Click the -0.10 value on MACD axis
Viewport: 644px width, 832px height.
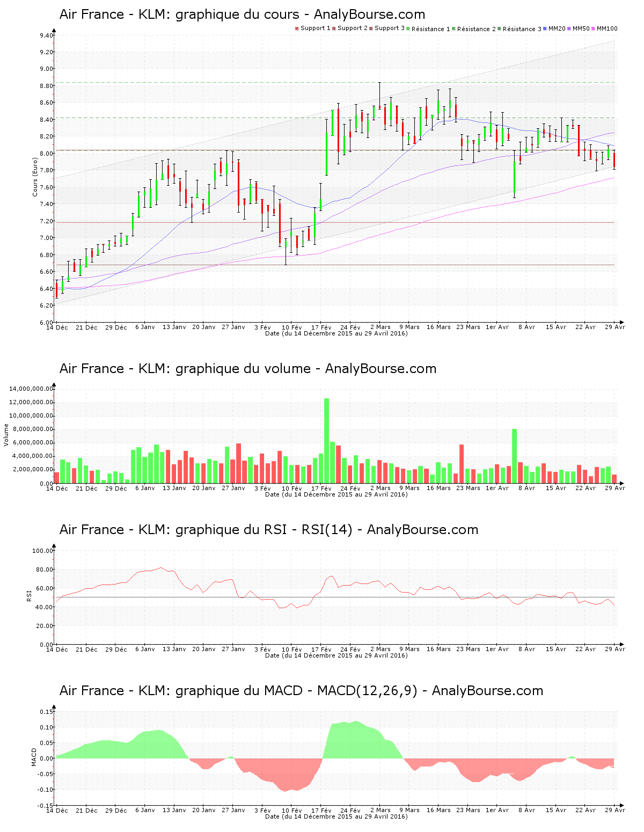click(x=45, y=790)
